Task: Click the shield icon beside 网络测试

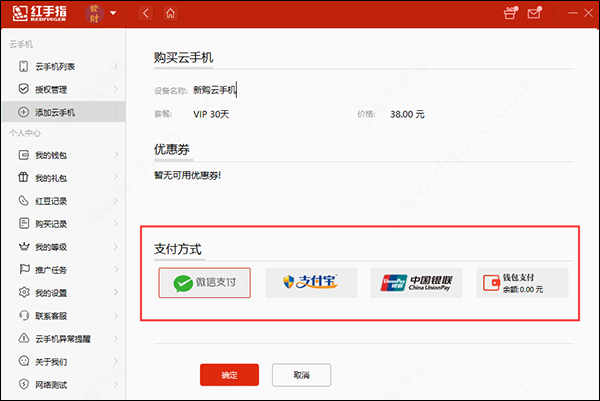Action: coord(24,384)
